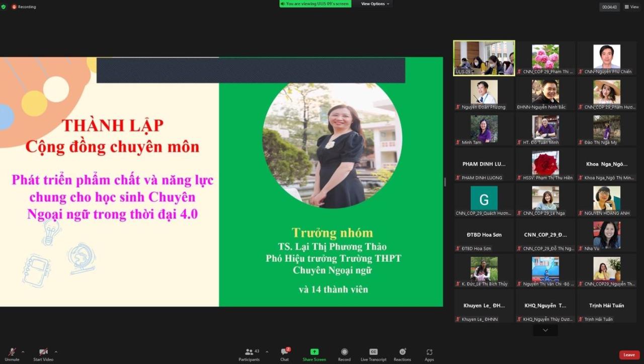Open the Apps icon
This screenshot has height=364, width=644.
(429, 352)
